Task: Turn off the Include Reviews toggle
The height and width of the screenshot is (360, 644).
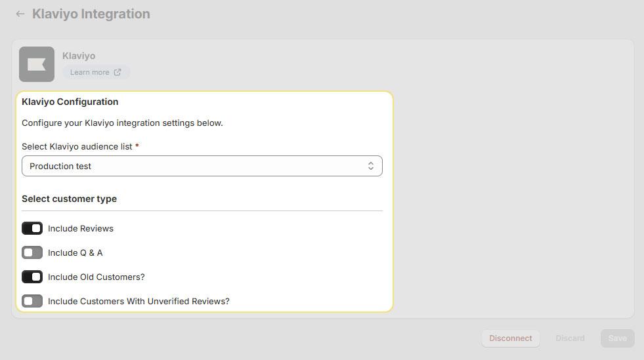Action: coord(32,228)
